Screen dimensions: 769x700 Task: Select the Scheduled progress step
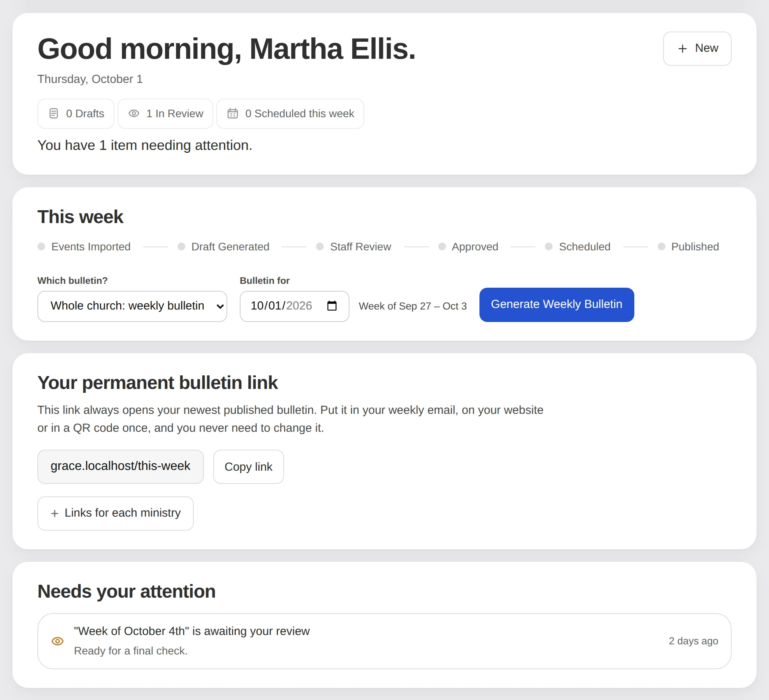click(578, 247)
